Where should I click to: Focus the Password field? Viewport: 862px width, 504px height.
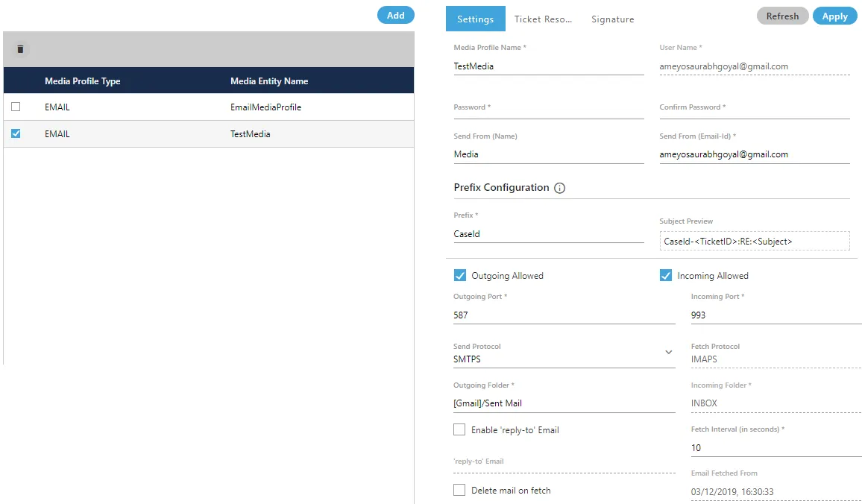549,112
